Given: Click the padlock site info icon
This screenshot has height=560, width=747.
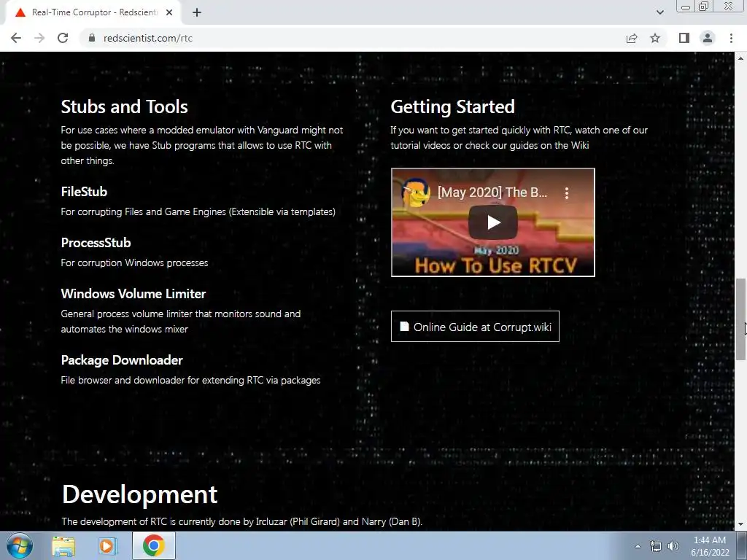Looking at the screenshot, I should [x=92, y=38].
